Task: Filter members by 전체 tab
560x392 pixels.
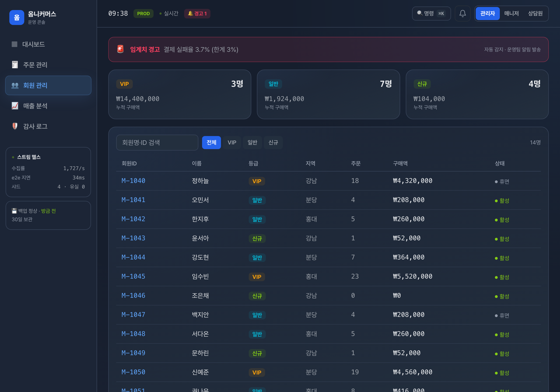Action: pyautogui.click(x=211, y=143)
